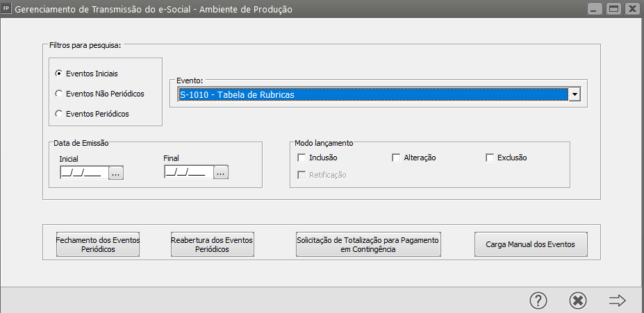Screen dimensions: 644x313
Task: Open calendar picker for Final date
Action: 221,172
